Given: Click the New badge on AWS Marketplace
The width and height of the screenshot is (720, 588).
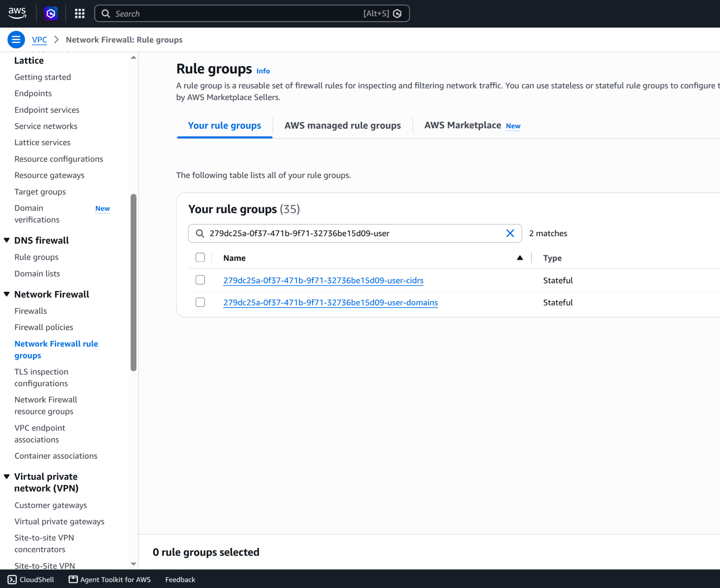Looking at the screenshot, I should tap(513, 126).
